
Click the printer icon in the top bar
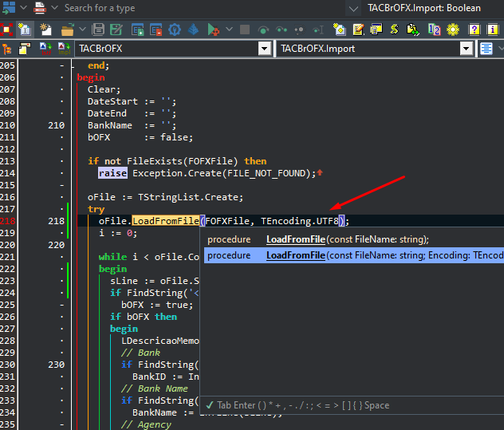[x=40, y=7]
